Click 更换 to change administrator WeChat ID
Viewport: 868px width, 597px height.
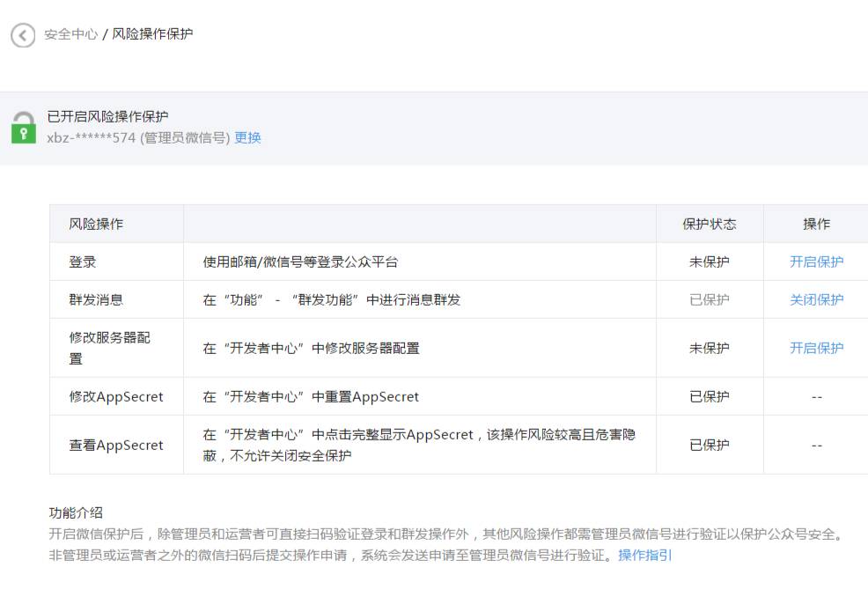coord(247,138)
